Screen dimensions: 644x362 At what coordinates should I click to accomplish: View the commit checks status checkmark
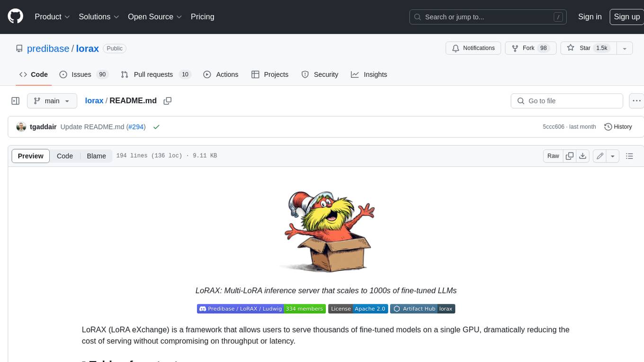156,127
